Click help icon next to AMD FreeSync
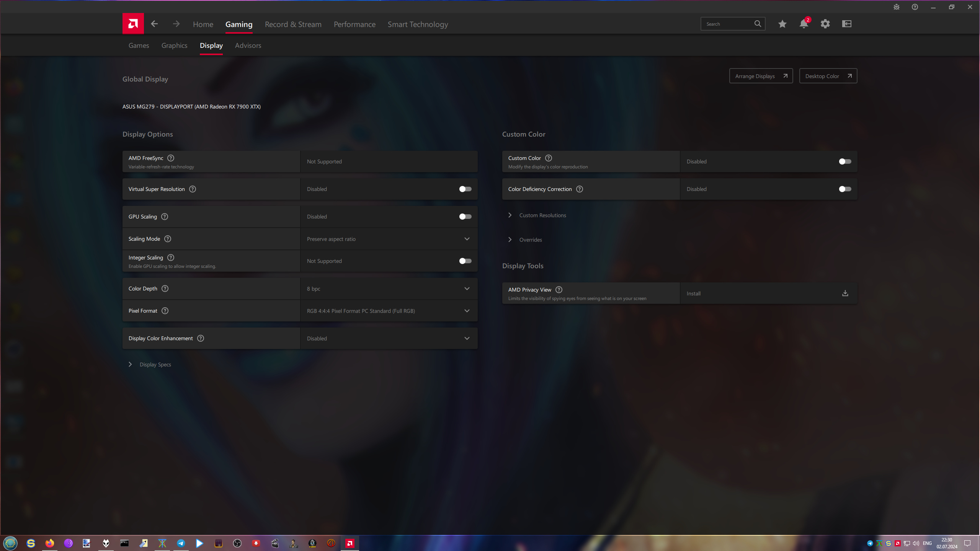This screenshot has height=551, width=980. pyautogui.click(x=171, y=158)
